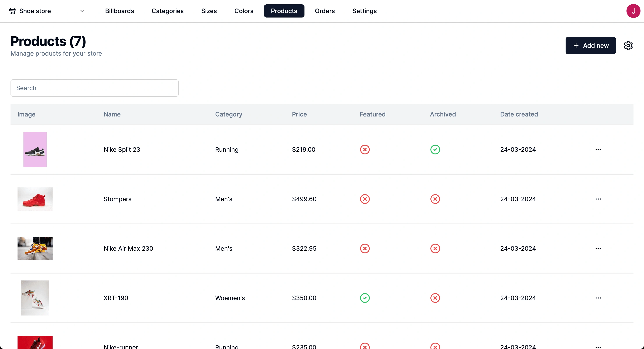
Task: Click the storefront icon beside Shoe store
Action: point(12,11)
